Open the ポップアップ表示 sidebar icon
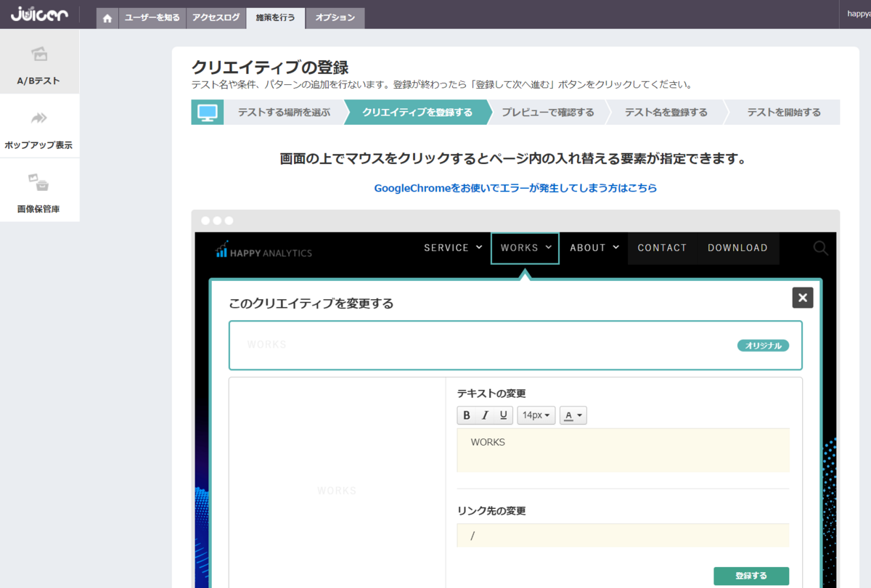This screenshot has height=588, width=871. (39, 118)
